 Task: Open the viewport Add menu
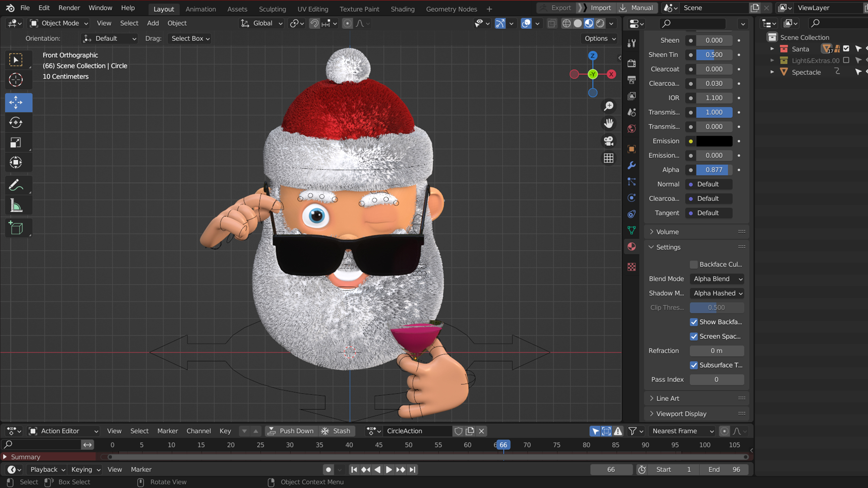(153, 23)
